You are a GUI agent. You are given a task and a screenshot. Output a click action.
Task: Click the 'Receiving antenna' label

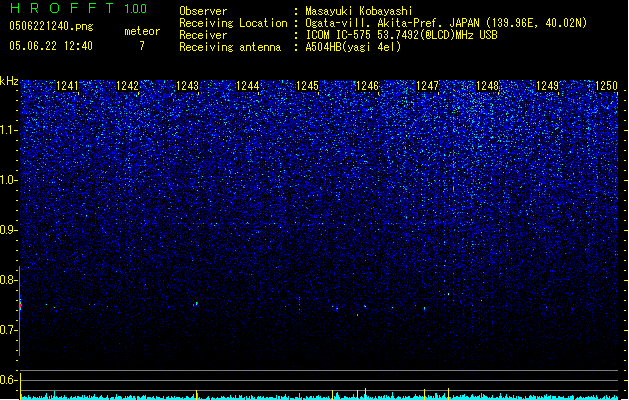(x=230, y=47)
